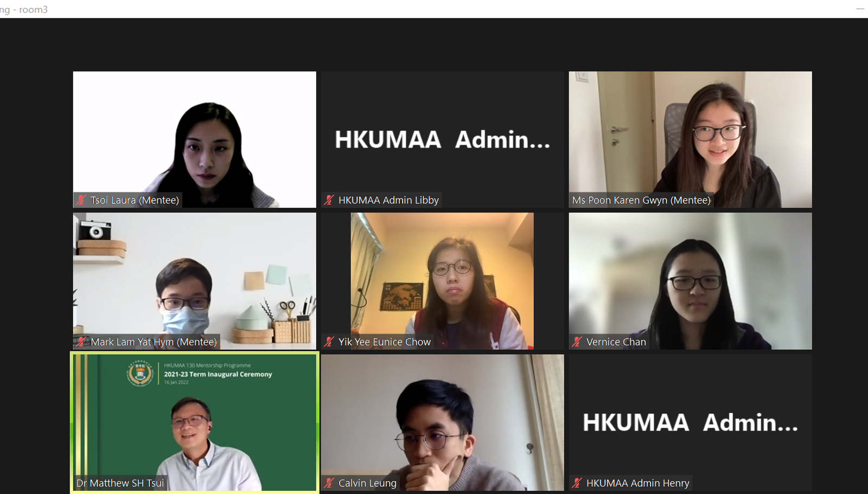The height and width of the screenshot is (494, 868).
Task: Click muted mic icon for HKUMAA Admin Libby
Action: (329, 200)
